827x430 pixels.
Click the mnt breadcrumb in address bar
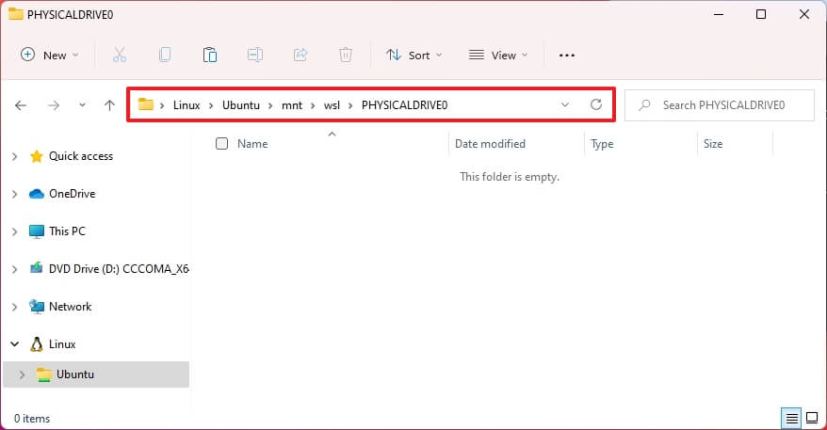point(292,105)
